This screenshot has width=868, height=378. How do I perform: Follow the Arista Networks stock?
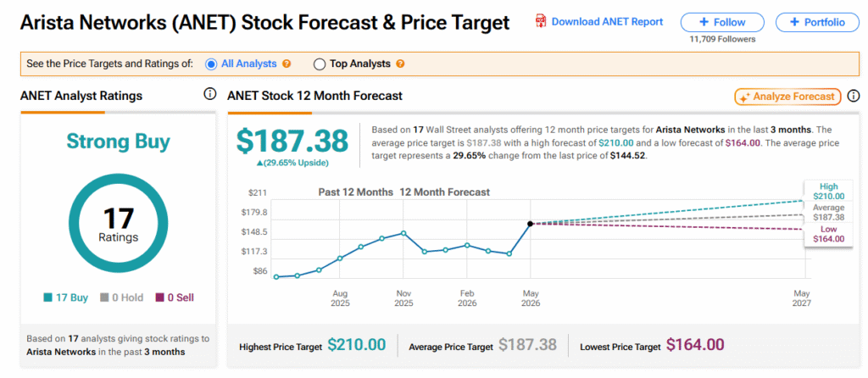tap(722, 22)
